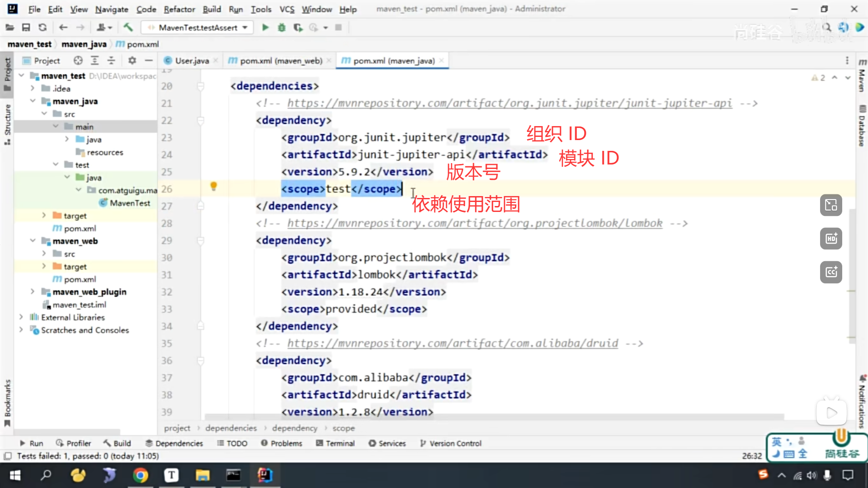Click the Build hammer icon
This screenshot has height=488, width=868.
(x=128, y=28)
